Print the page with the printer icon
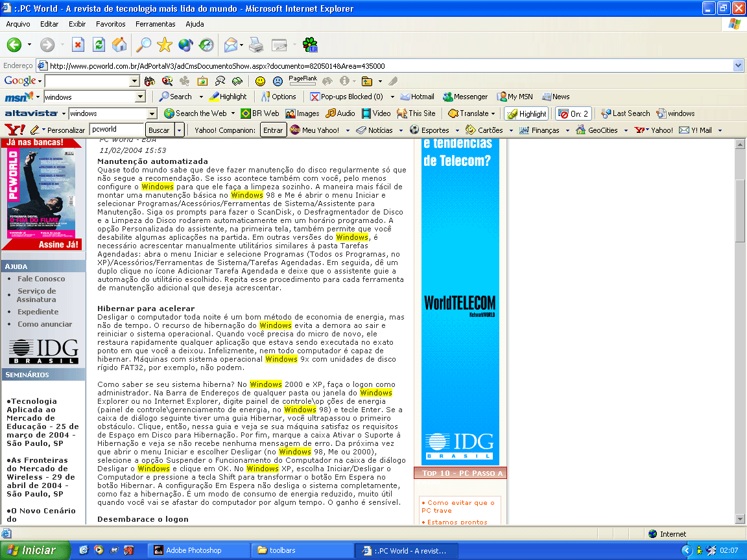Image resolution: width=747 pixels, height=560 pixels. (256, 45)
